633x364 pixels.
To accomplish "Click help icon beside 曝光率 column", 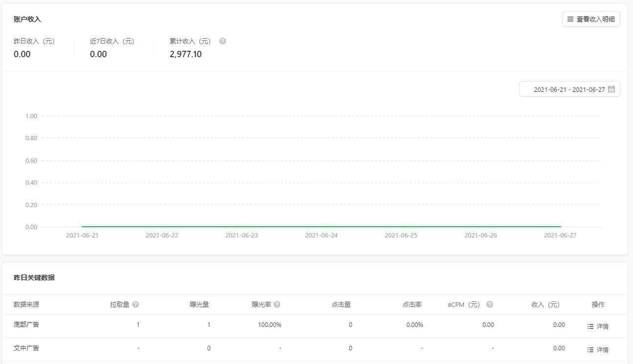I will (x=277, y=304).
